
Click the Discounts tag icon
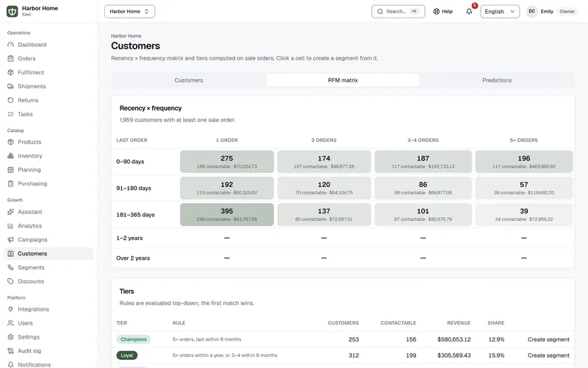[x=10, y=281]
